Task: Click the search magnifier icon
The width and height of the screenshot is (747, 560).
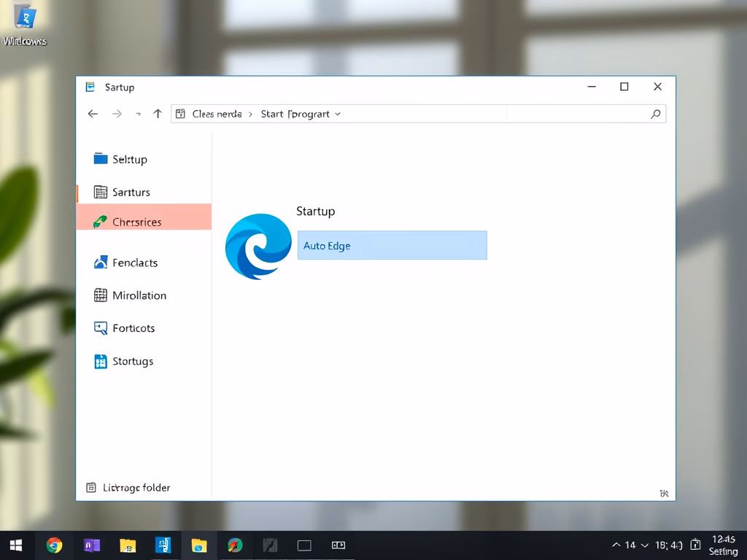Action: [656, 114]
